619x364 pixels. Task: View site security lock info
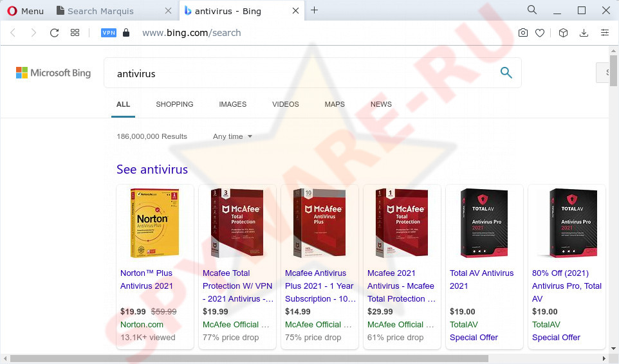click(126, 33)
